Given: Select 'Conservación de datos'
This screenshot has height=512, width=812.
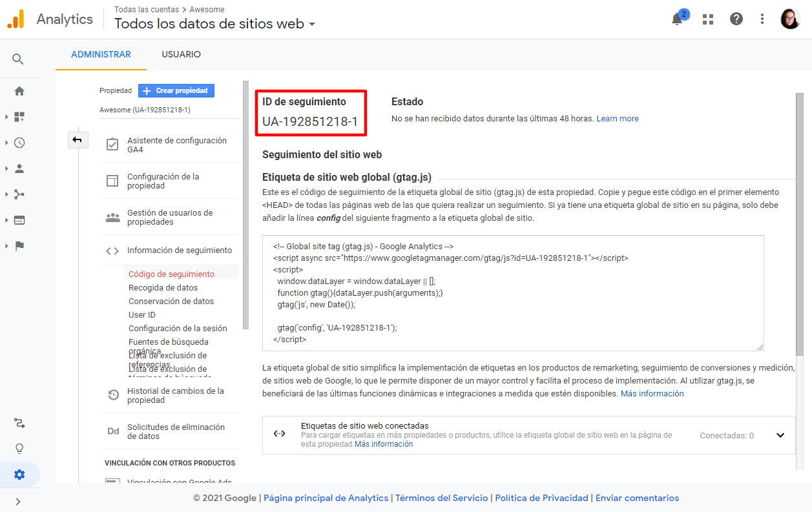Looking at the screenshot, I should tap(171, 302).
